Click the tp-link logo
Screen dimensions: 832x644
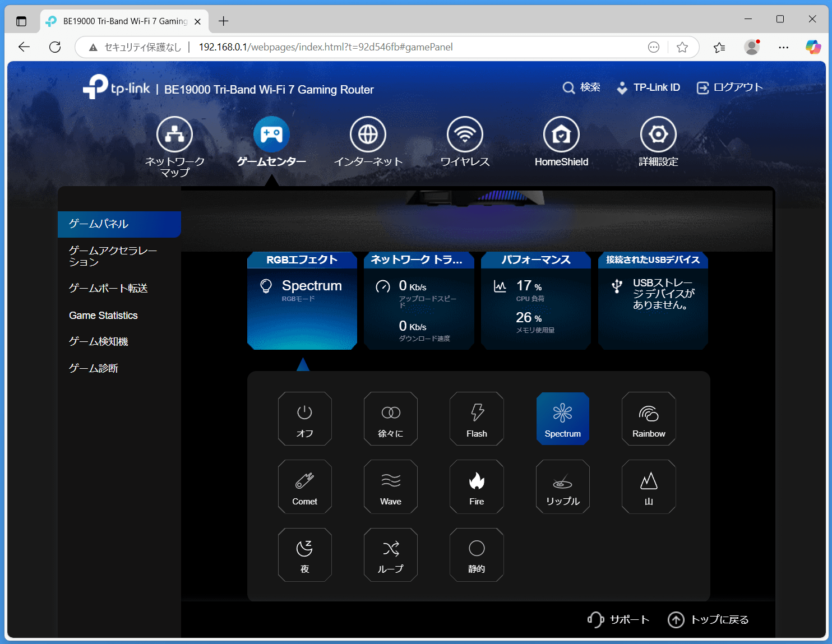pyautogui.click(x=117, y=87)
